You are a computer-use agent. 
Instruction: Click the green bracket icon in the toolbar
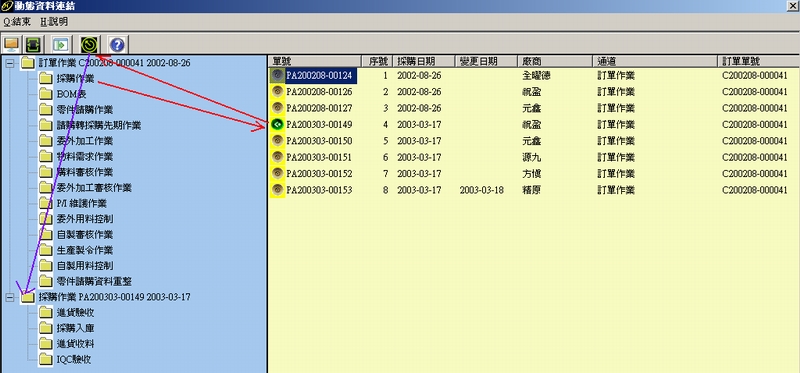click(33, 45)
